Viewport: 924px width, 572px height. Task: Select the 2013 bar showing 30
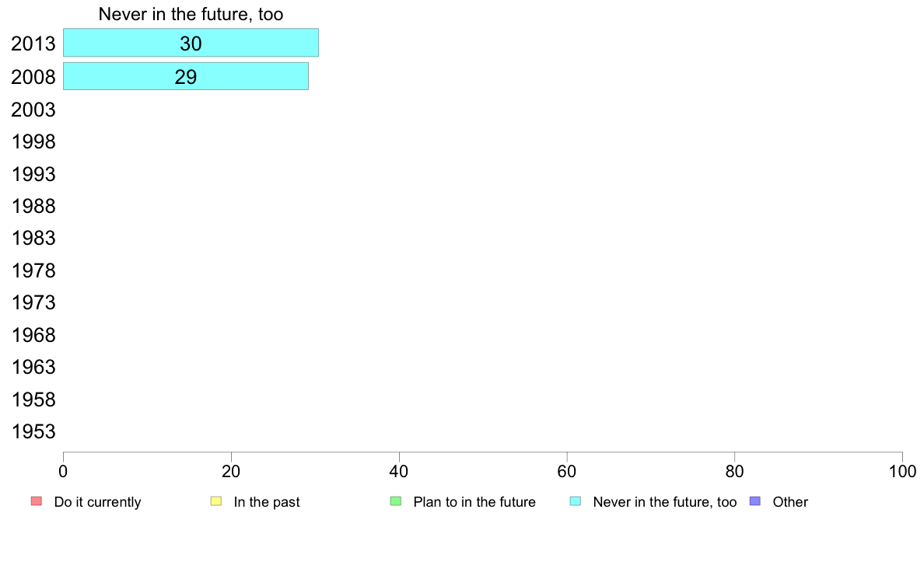pyautogui.click(x=191, y=43)
